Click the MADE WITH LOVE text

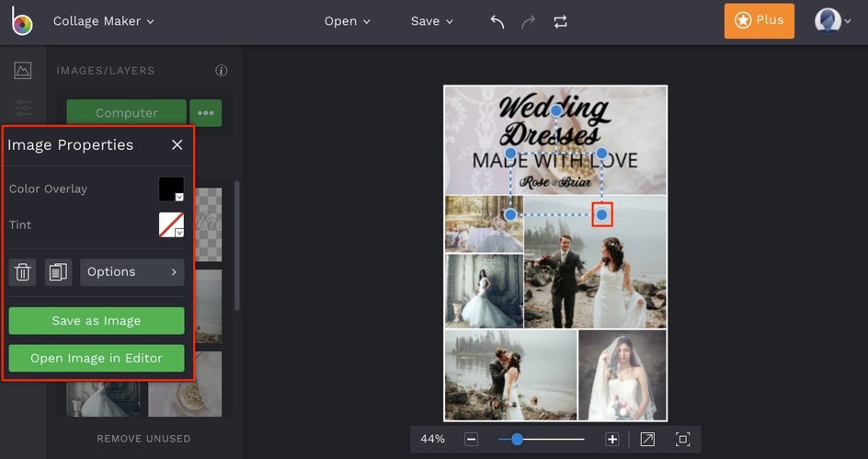pyautogui.click(x=554, y=161)
